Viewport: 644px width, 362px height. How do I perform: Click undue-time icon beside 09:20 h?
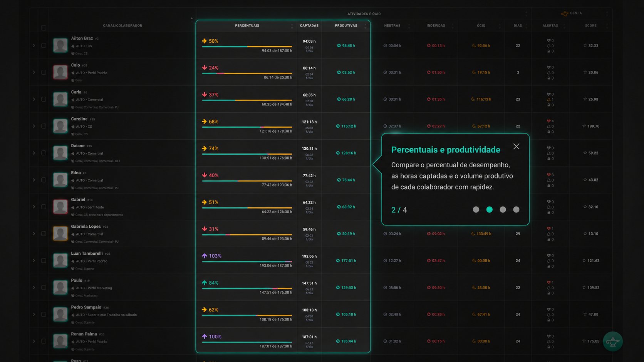[x=429, y=287]
